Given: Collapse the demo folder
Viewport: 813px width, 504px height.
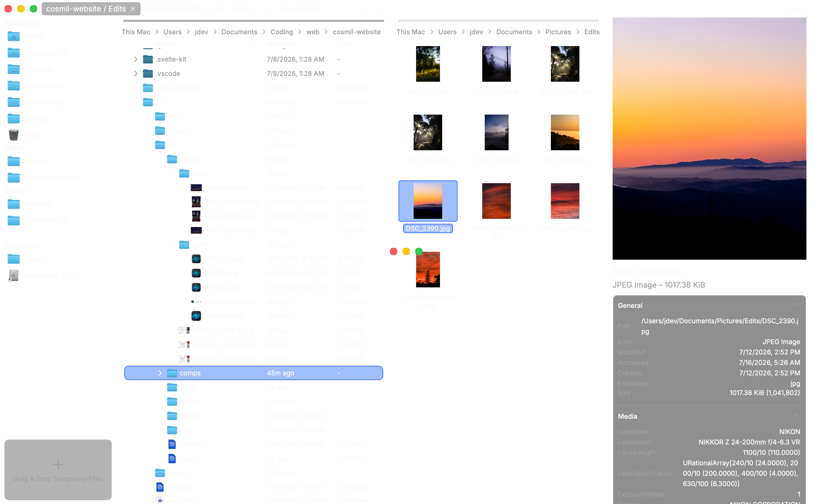Looking at the screenshot, I should (172, 173).
